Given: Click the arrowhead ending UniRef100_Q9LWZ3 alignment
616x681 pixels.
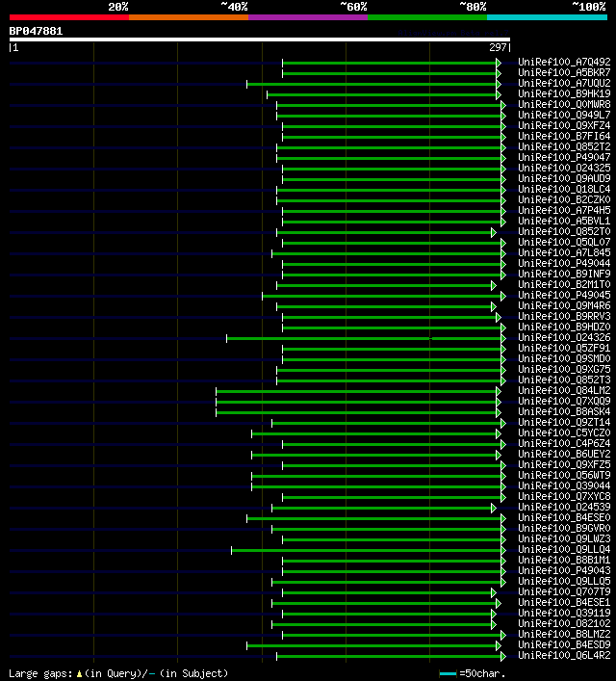Looking at the screenshot, I should [503, 539].
